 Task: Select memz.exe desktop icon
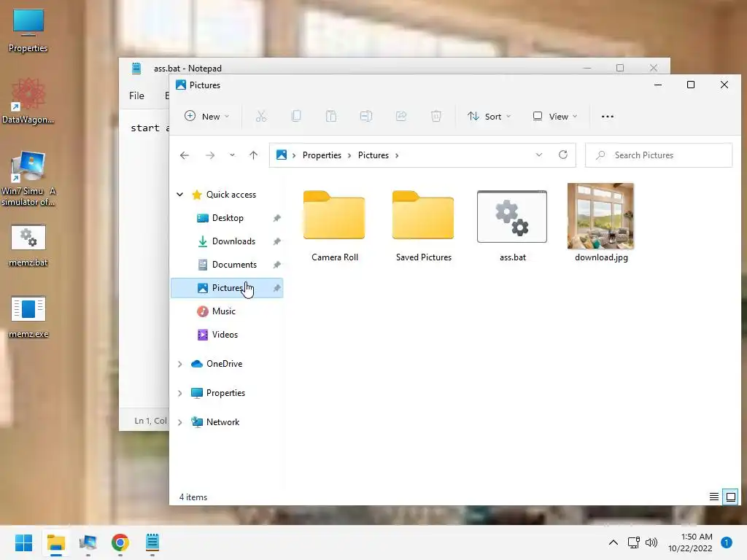pyautogui.click(x=28, y=316)
